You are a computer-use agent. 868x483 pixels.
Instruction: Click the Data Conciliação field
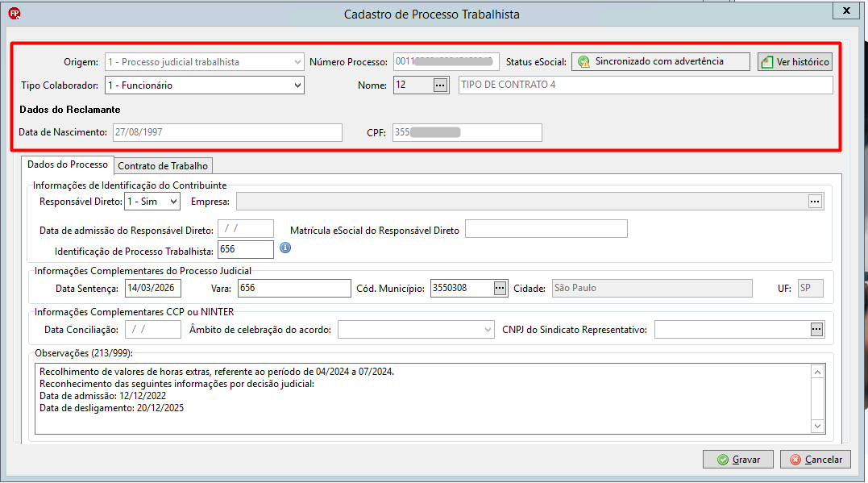(153, 330)
